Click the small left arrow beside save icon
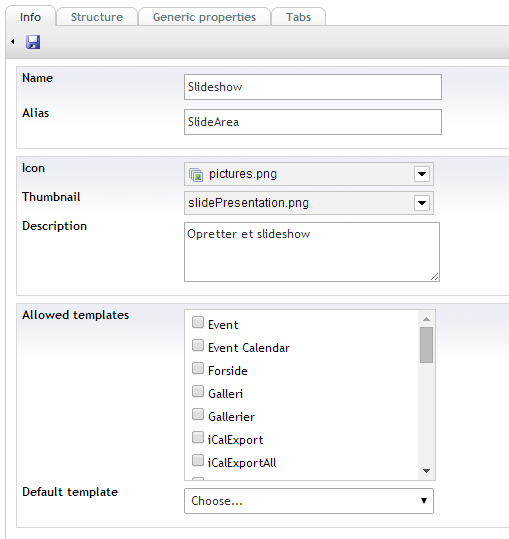The height and width of the screenshot is (539, 509). [13, 42]
